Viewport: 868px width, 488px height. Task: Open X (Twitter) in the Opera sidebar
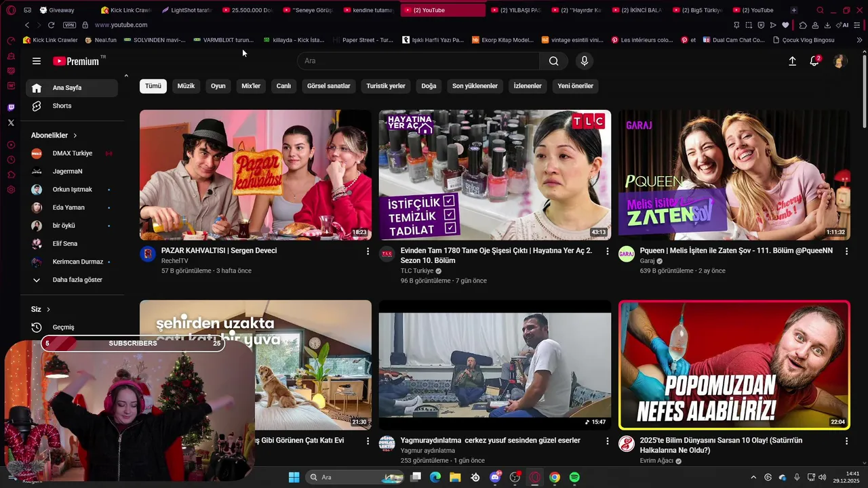point(11,123)
